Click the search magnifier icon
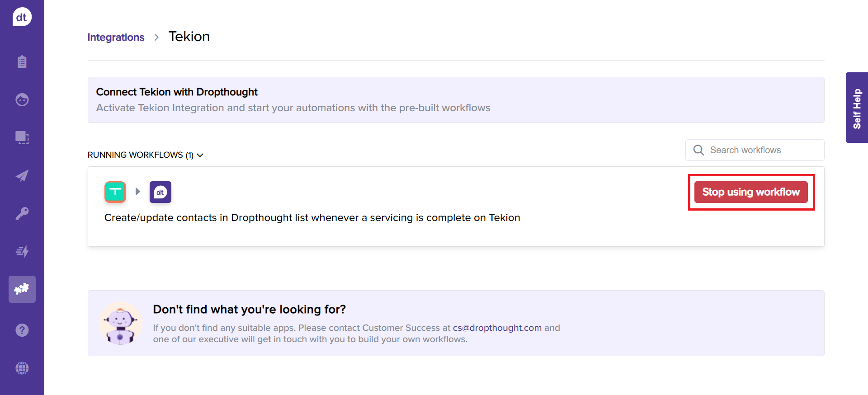 (698, 150)
